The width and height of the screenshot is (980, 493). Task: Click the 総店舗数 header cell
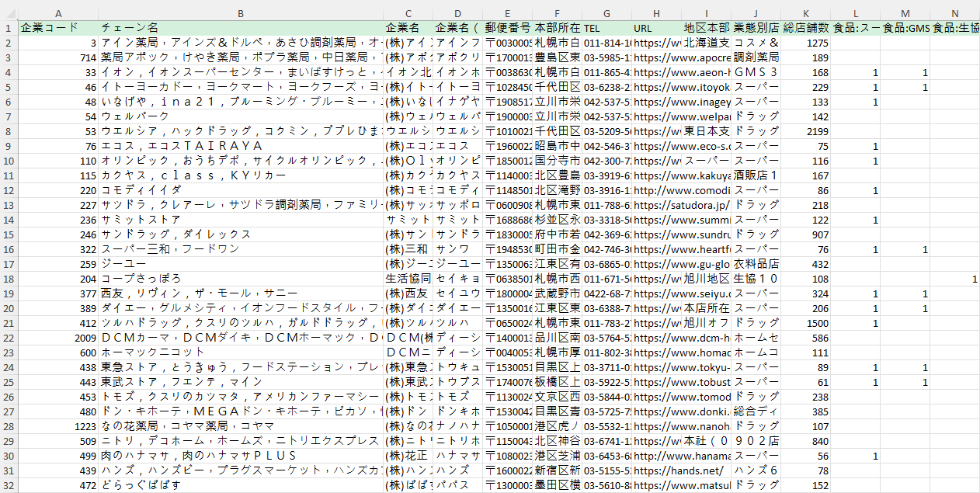(x=805, y=28)
